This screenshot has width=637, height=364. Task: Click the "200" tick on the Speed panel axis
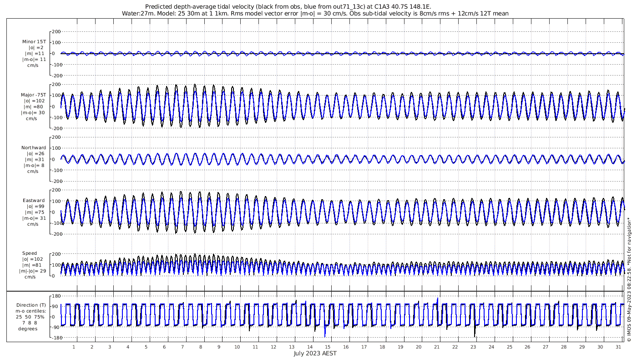click(56, 254)
